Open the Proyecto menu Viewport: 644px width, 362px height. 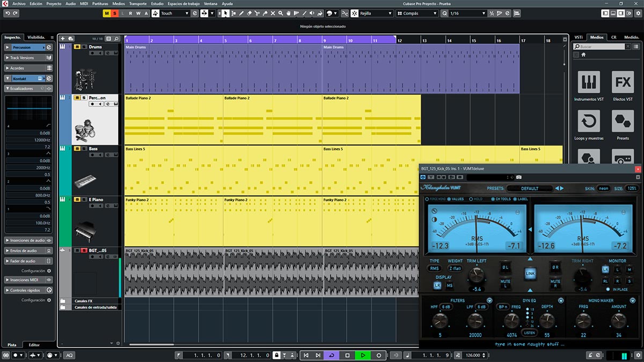click(54, 3)
